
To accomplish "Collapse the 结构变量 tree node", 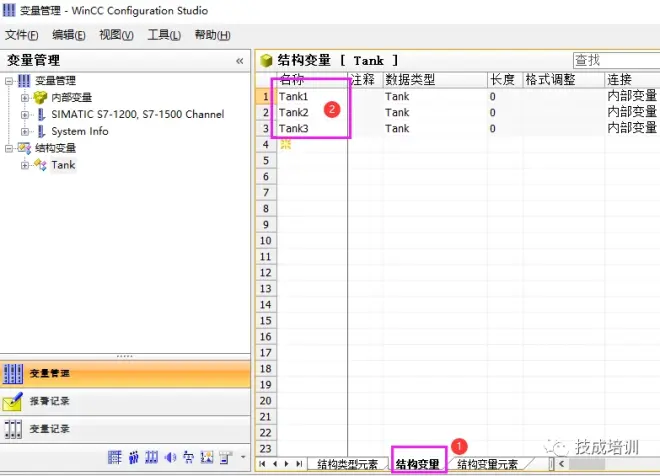I will coord(9,148).
